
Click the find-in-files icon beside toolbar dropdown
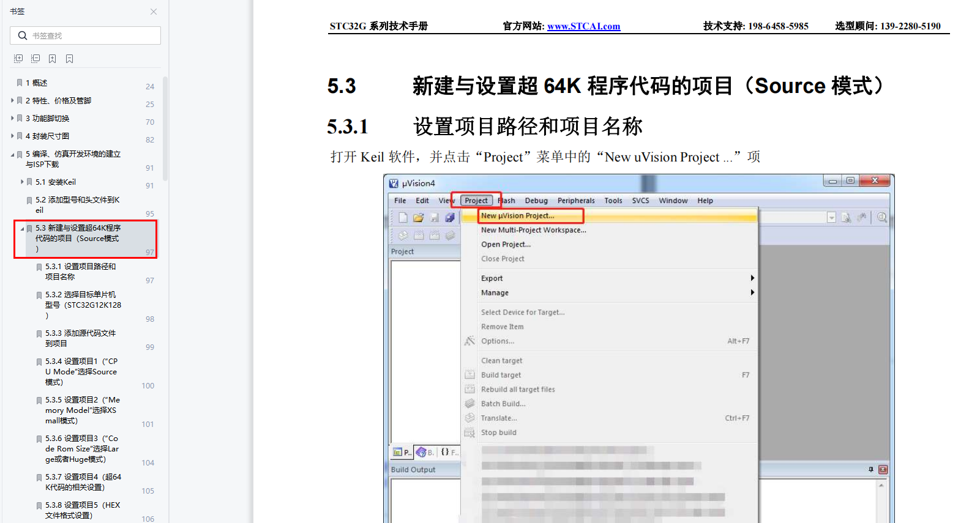point(847,217)
